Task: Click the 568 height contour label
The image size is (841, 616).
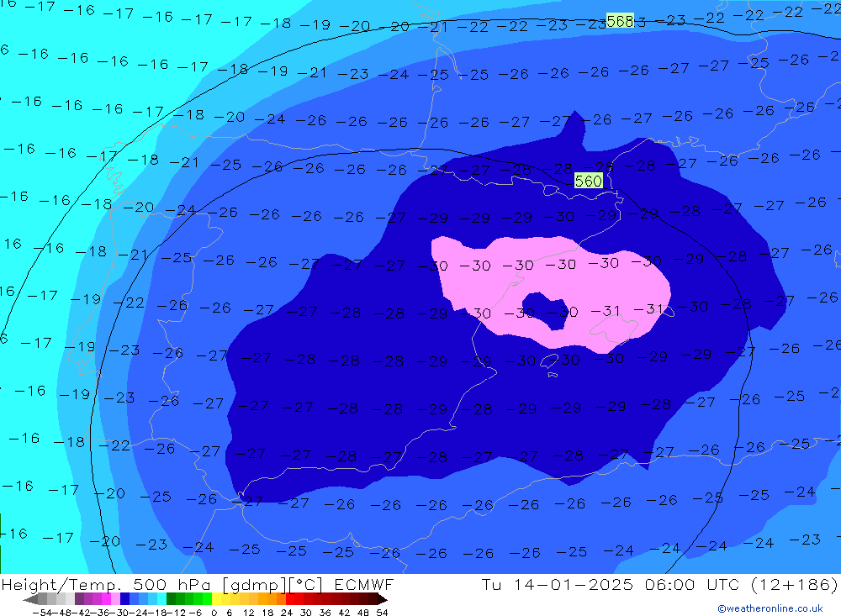Action: point(621,21)
